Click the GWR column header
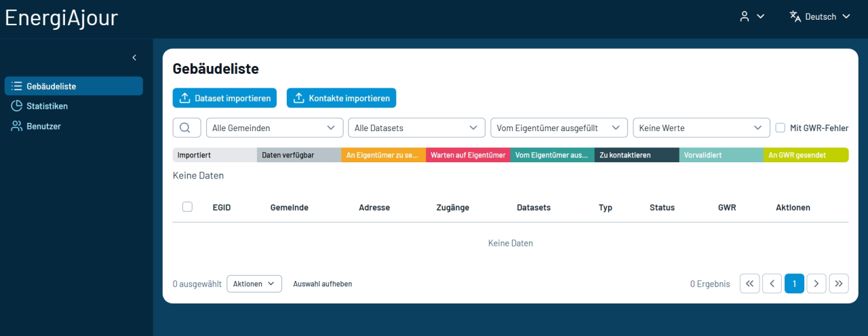Viewport: 868px width, 336px height. [x=727, y=208]
